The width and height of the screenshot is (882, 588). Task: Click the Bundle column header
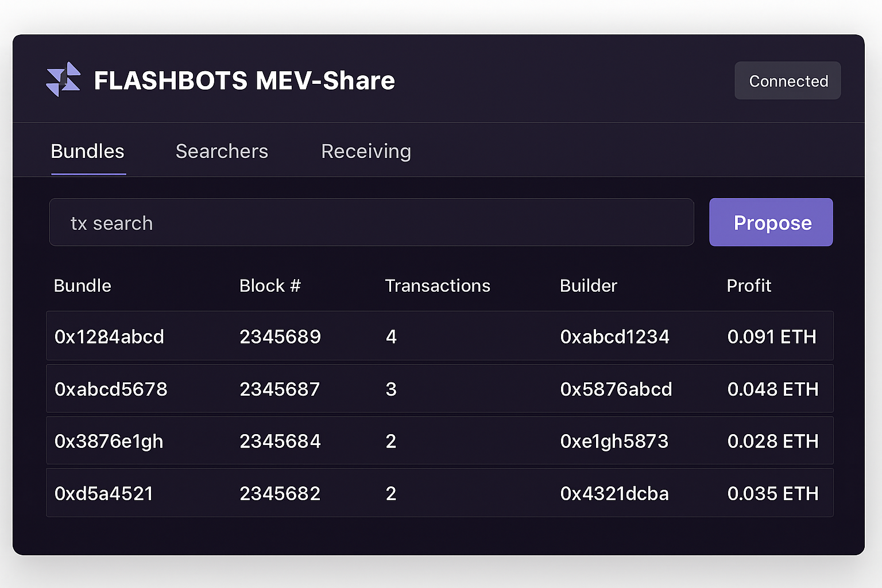[x=82, y=285]
